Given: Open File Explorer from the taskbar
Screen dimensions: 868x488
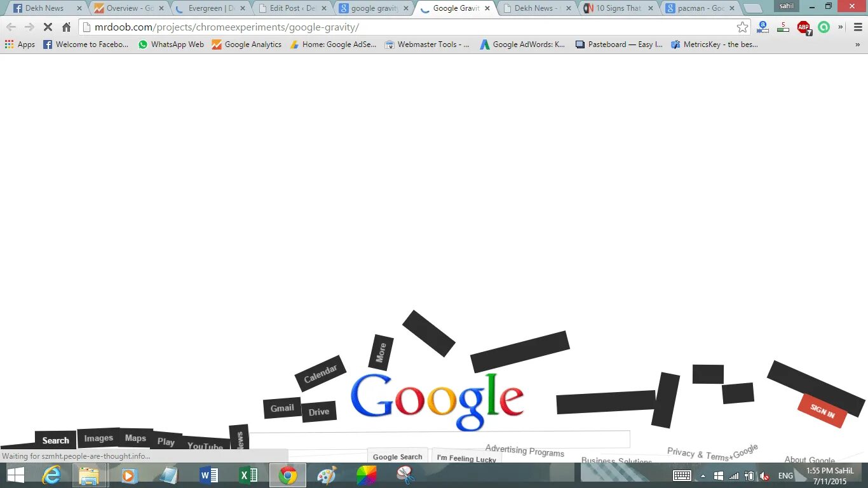Looking at the screenshot, I should (x=89, y=475).
